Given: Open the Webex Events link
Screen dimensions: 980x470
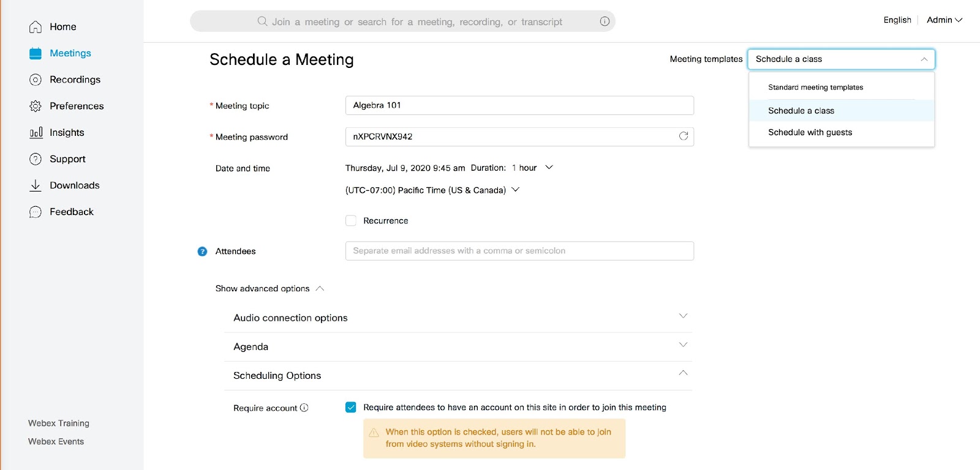Looking at the screenshot, I should tap(56, 442).
